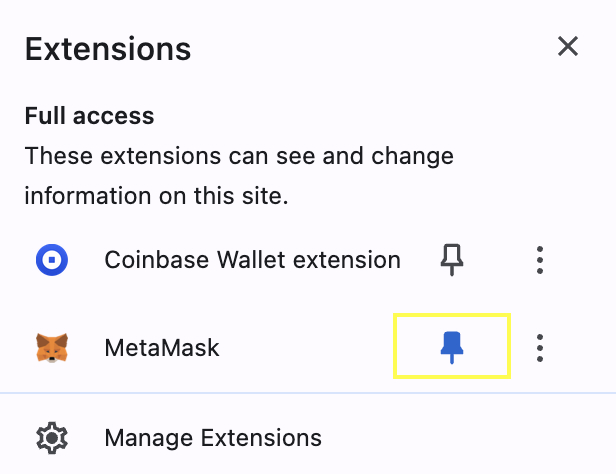Click the word 'Extensions' next to Manage
The image size is (616, 474).
(261, 438)
